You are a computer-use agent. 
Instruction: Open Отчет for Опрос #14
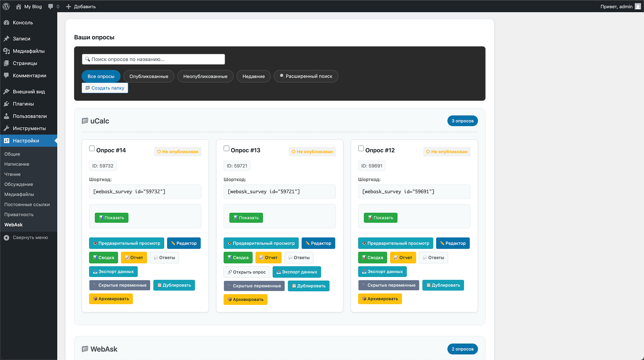point(134,258)
